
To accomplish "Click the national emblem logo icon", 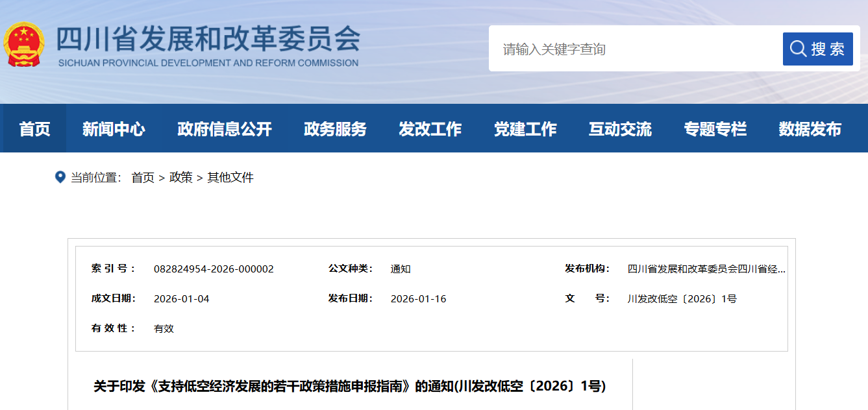I will point(24,44).
